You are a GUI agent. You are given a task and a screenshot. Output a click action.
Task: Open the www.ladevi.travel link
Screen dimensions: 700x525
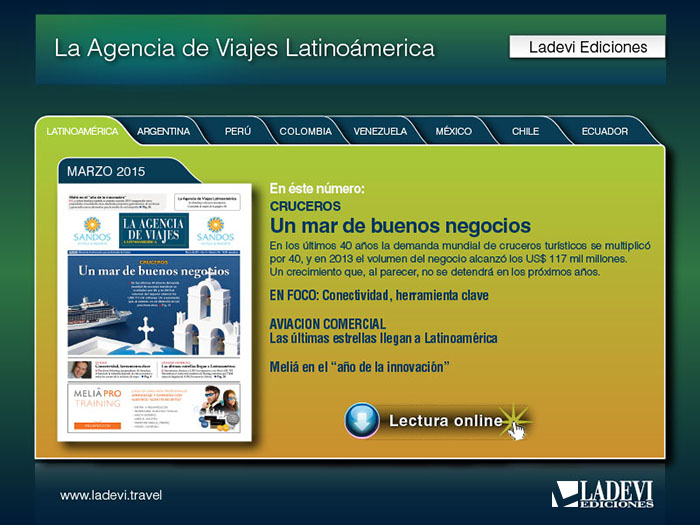(111, 495)
